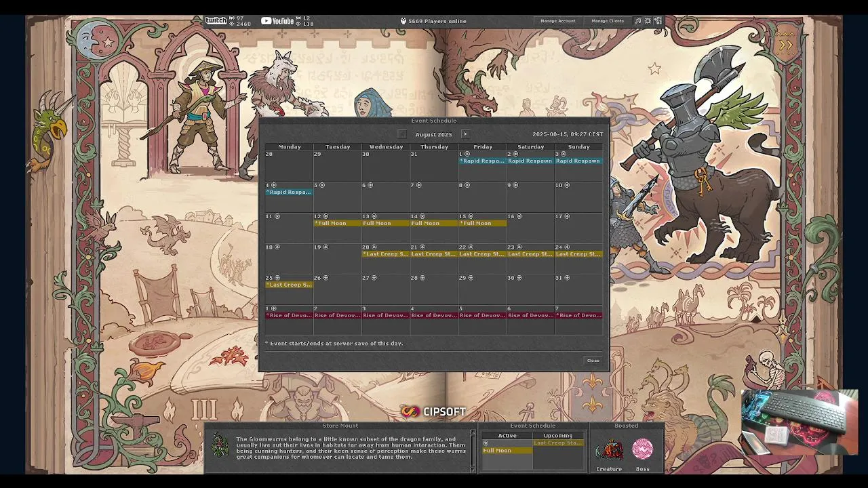Screen dimensions: 868x488
Task: Click the day icon next to August 17
Action: click(x=567, y=216)
